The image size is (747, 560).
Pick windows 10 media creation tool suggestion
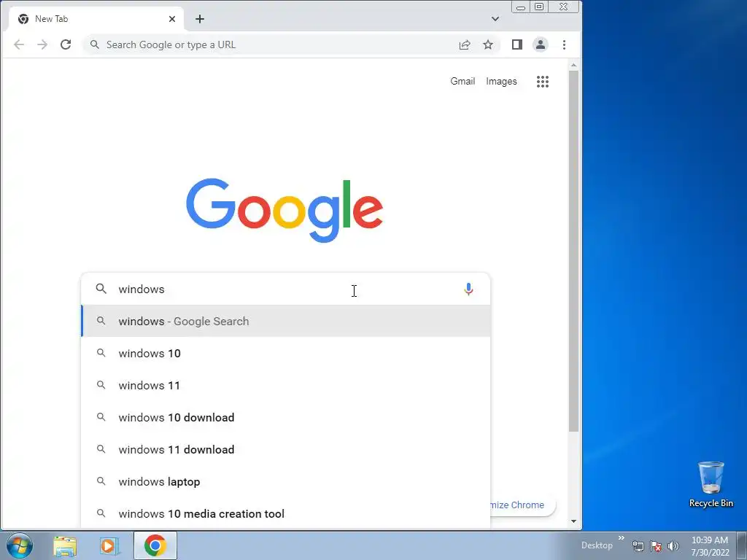pyautogui.click(x=286, y=513)
